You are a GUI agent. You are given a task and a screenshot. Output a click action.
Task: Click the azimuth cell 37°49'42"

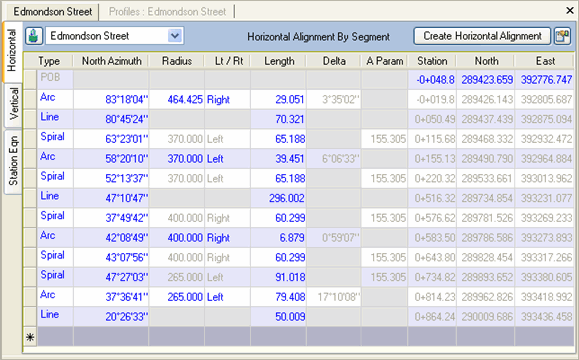pos(111,218)
